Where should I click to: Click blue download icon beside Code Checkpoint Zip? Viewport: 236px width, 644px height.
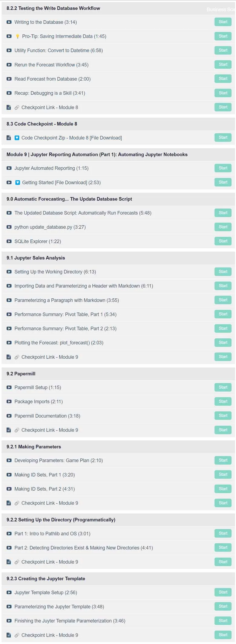17,138
